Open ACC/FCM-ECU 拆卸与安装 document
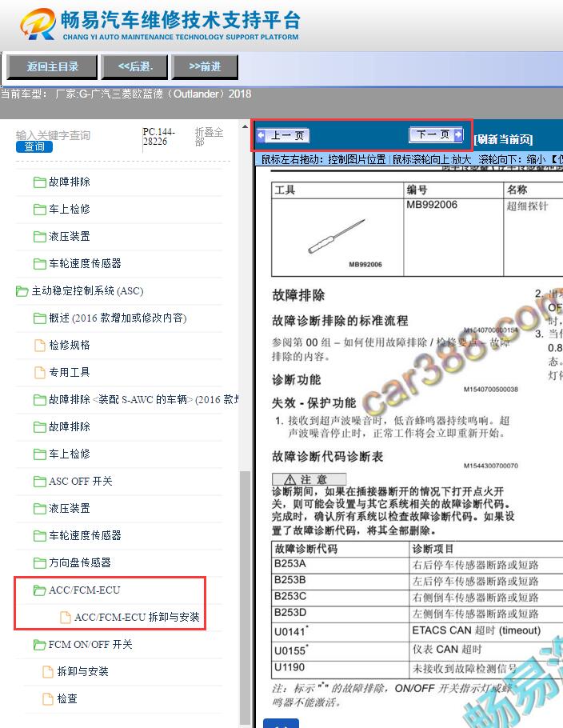 tap(137, 618)
